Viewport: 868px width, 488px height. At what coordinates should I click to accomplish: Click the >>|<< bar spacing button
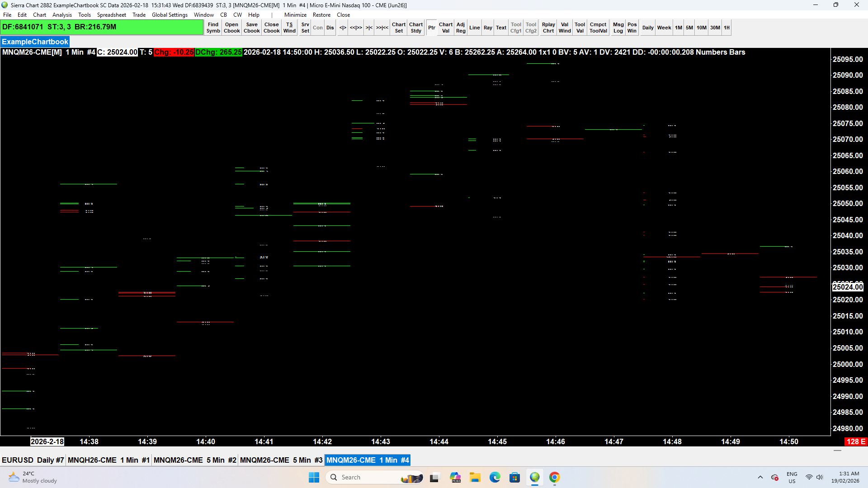point(382,28)
